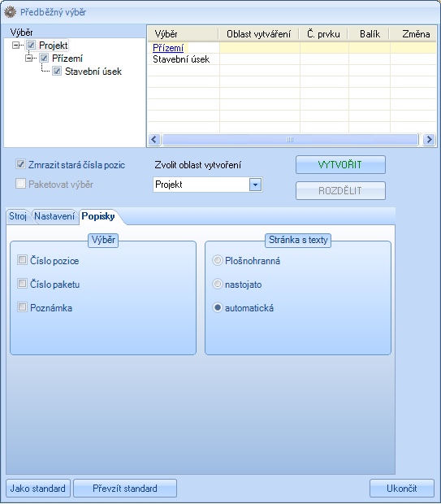Open the Projekt creation area dropdown
Image resolution: width=441 pixels, height=504 pixels.
pyautogui.click(x=255, y=185)
